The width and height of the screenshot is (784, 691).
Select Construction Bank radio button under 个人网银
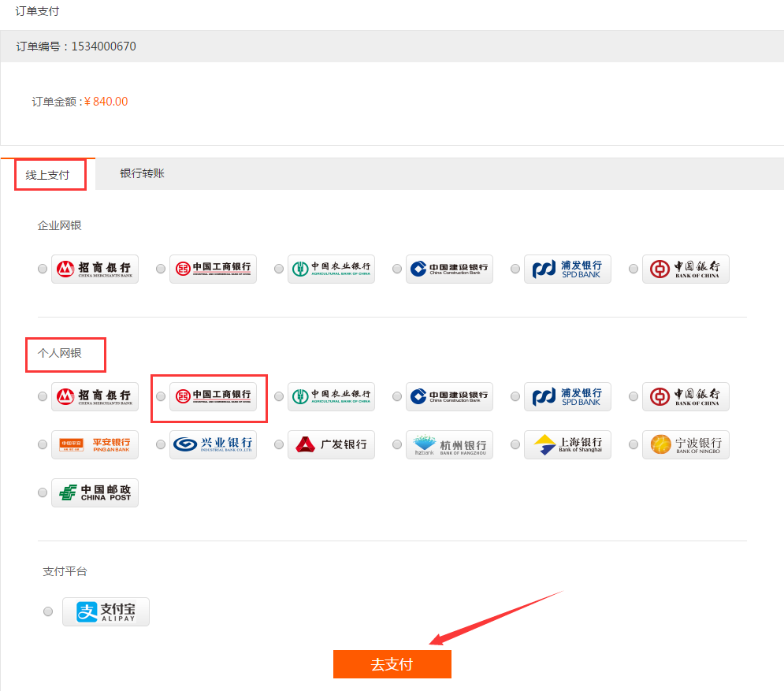click(x=397, y=396)
